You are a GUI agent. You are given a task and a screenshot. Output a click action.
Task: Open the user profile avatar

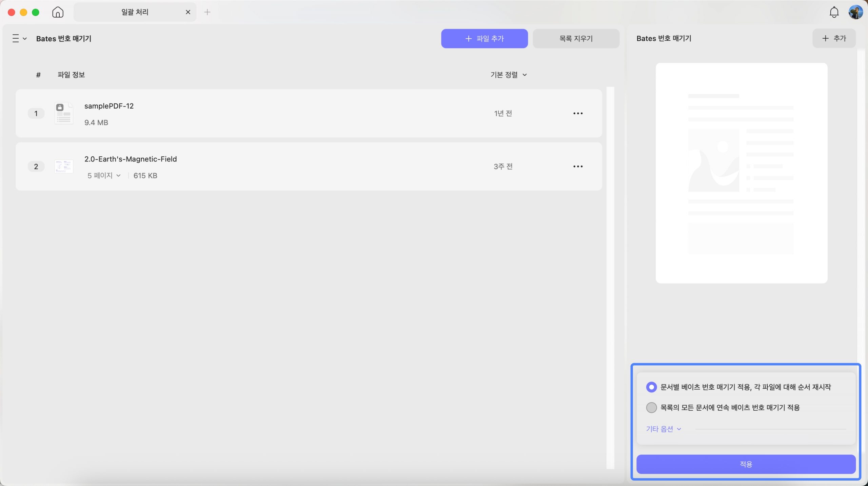point(855,12)
